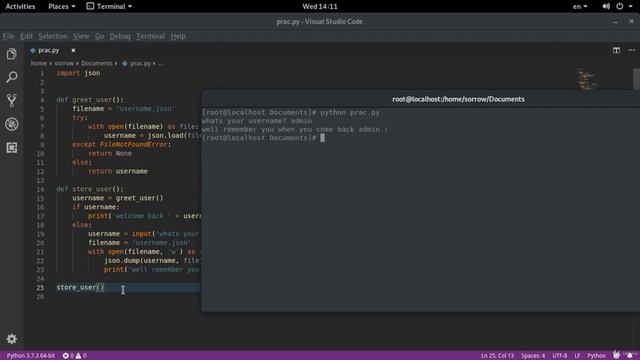Click 'username = greet_user()' line

click(x=118, y=198)
